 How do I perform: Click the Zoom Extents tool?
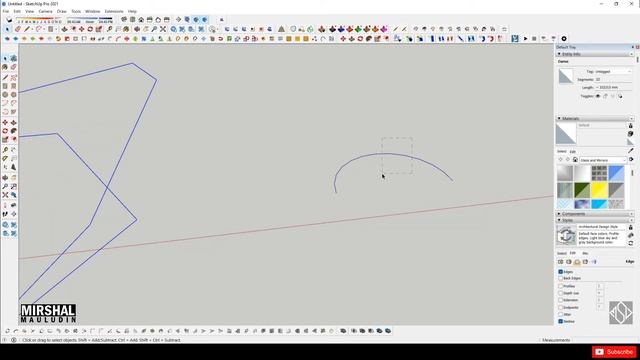coord(5,195)
